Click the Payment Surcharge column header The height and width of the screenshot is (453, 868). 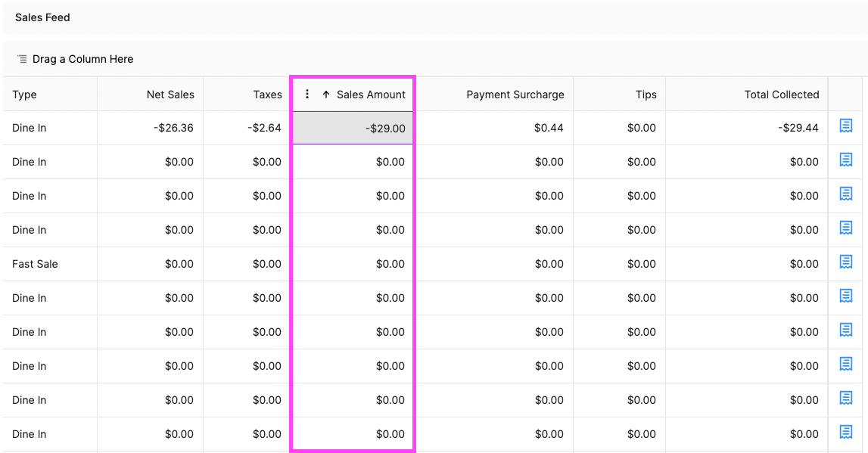point(515,95)
